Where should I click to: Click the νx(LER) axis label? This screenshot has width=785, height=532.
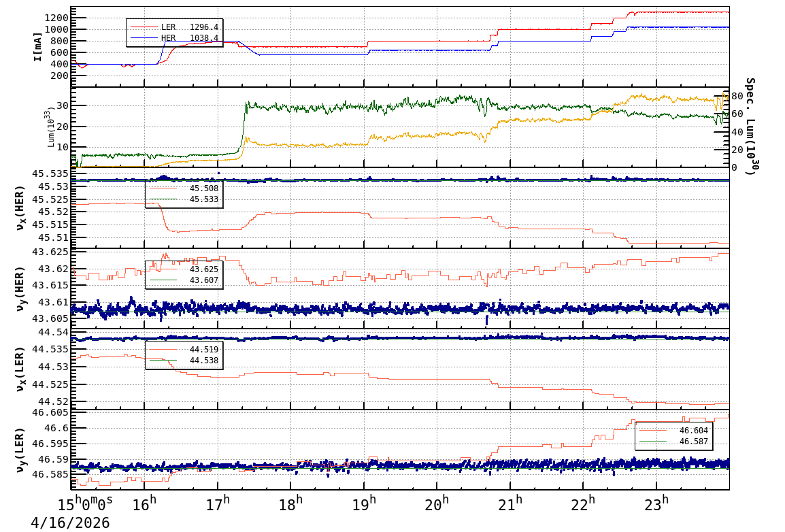20,369
